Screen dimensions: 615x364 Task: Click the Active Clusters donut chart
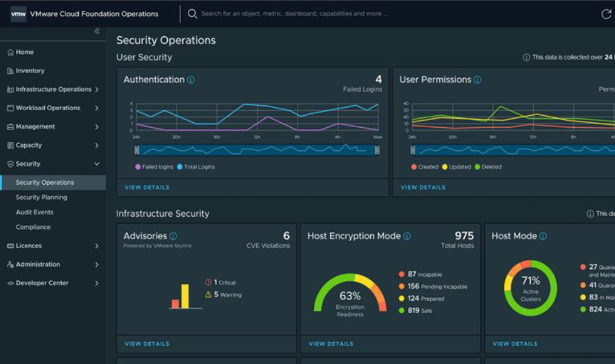point(530,288)
